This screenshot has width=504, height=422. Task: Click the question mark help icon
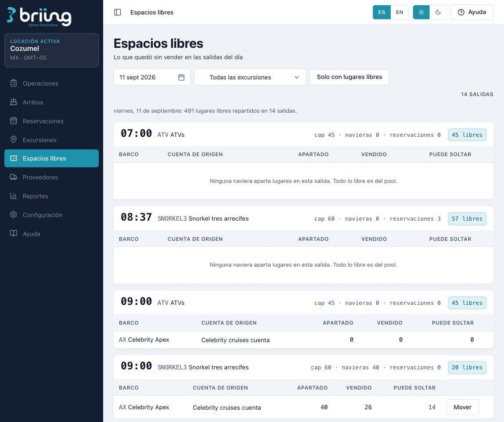(461, 12)
